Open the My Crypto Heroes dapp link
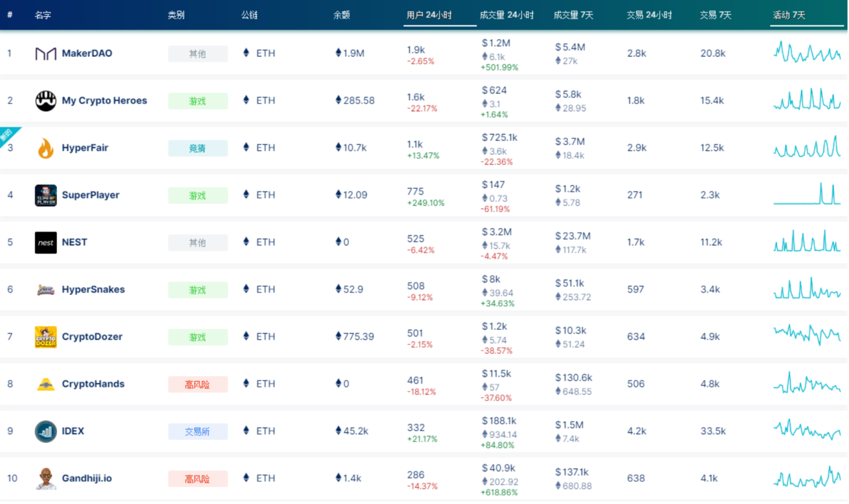849x504 pixels. click(x=104, y=100)
